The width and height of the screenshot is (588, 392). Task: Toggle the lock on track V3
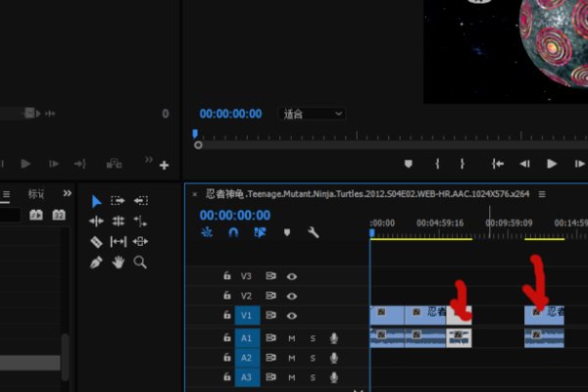(x=227, y=276)
